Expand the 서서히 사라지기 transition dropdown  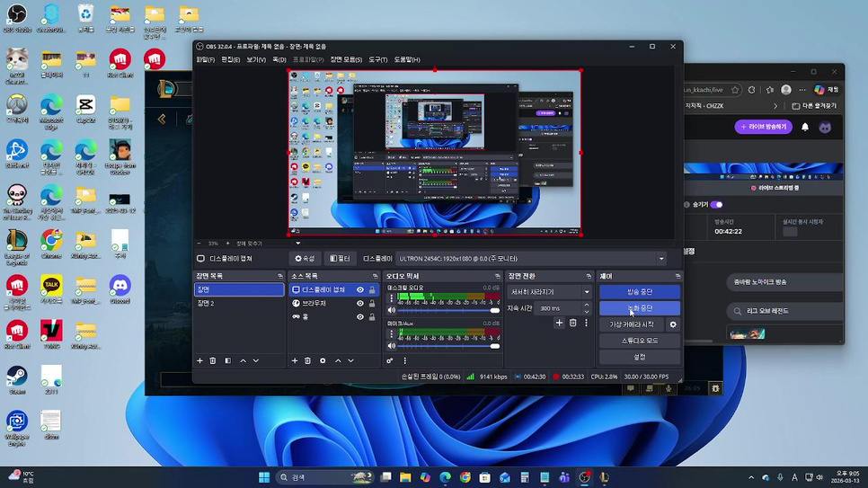tap(587, 292)
